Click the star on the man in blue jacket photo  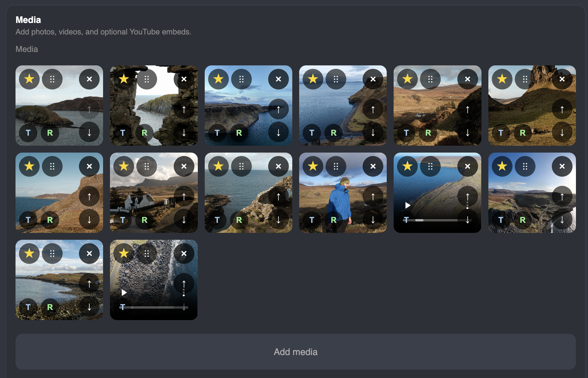pos(313,166)
